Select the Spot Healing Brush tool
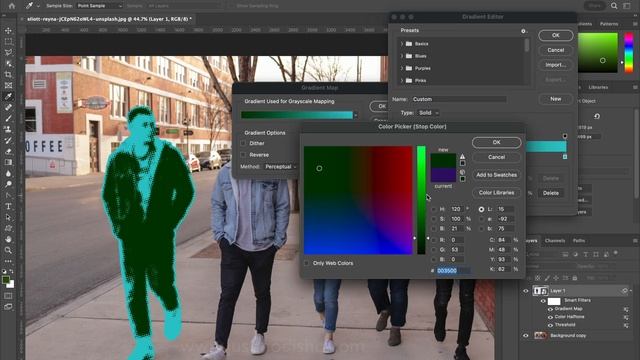 coord(8,107)
